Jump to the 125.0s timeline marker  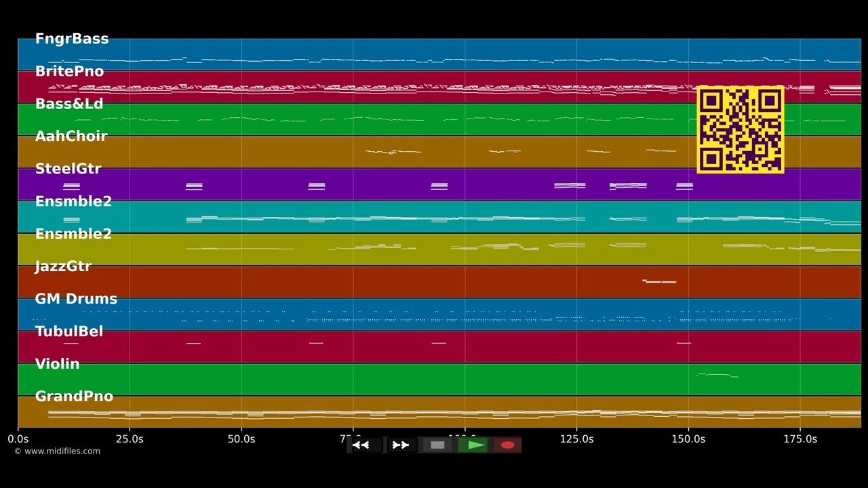[x=577, y=439]
